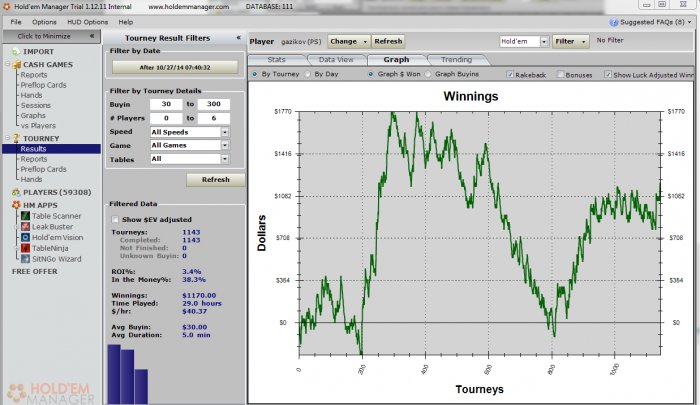
Task: Click the Suggested FAQs help icon
Action: pos(614,22)
